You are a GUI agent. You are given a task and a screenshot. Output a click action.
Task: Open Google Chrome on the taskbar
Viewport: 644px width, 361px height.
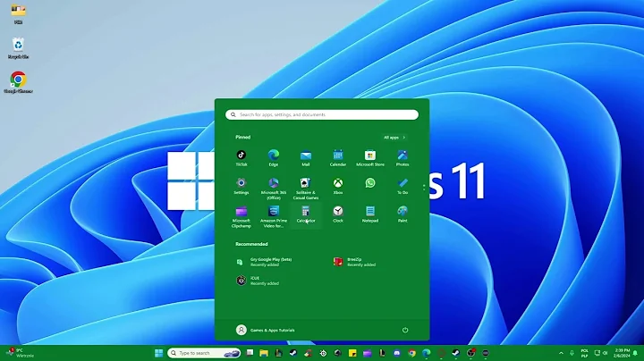[411, 353]
